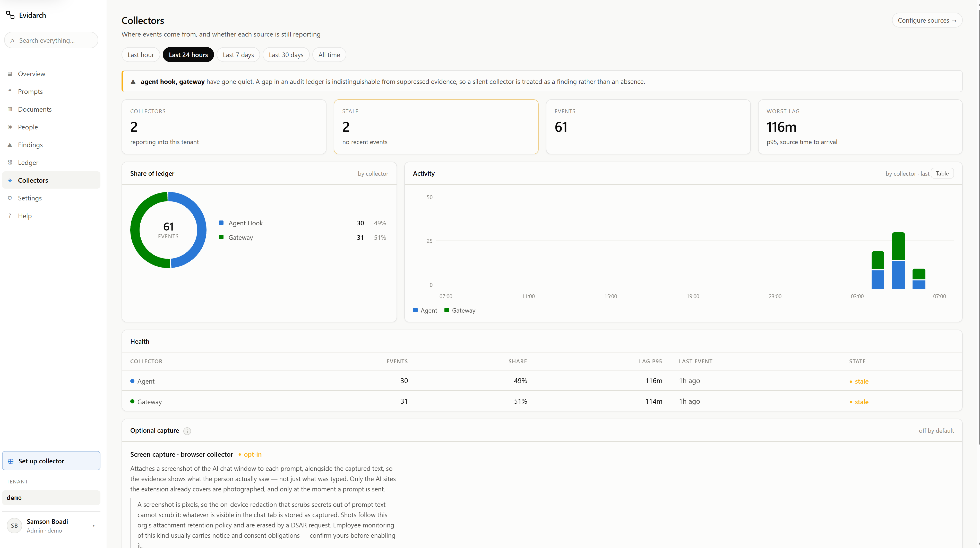Click Configure sources button
The image size is (980, 548).
(x=927, y=21)
